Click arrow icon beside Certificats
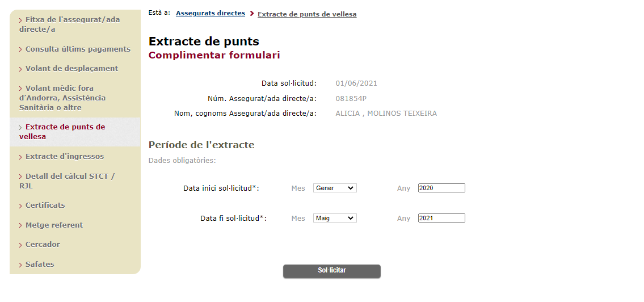Screen dimensions: 644x302 [20, 206]
